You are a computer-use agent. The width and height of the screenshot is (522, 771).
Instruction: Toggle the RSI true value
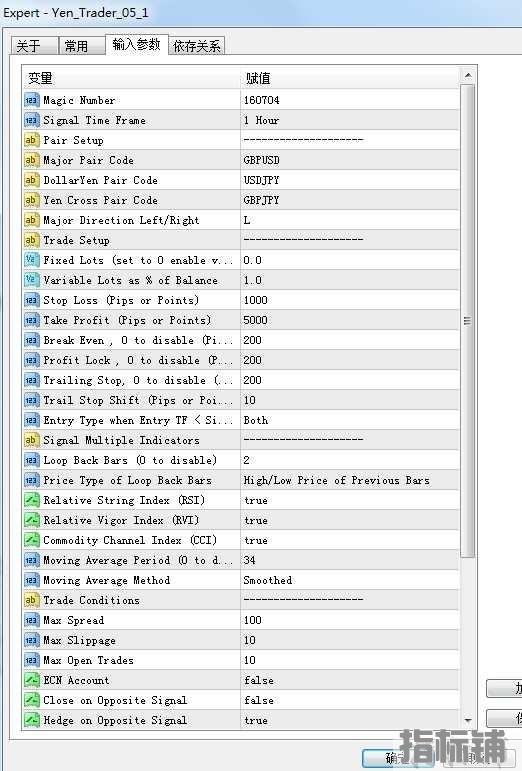coord(256,501)
